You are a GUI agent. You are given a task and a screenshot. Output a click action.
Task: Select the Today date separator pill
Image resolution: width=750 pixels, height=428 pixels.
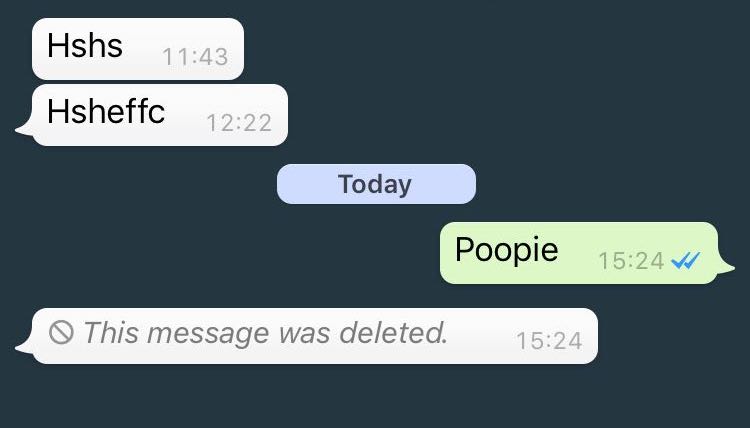click(x=376, y=184)
